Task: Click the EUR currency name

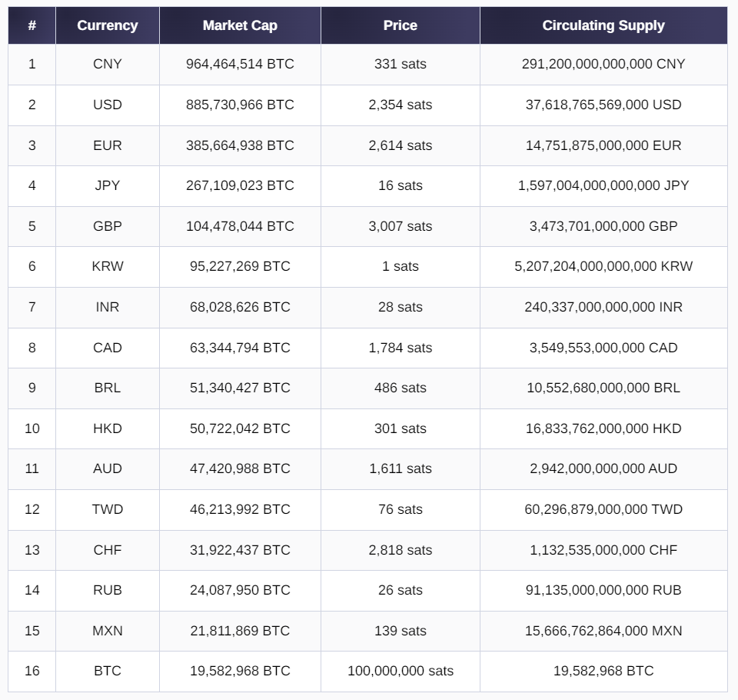Action: click(108, 145)
